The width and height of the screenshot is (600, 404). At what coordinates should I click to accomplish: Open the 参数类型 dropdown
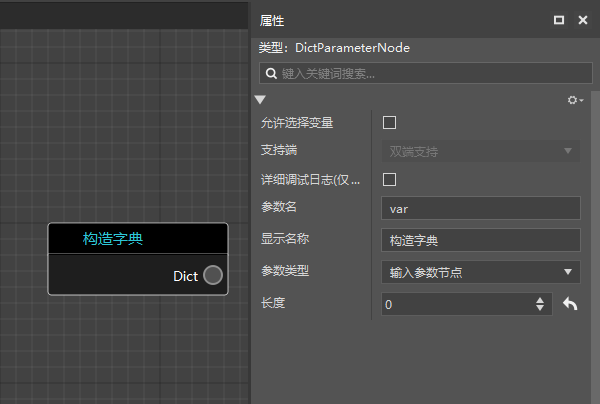coord(481,272)
